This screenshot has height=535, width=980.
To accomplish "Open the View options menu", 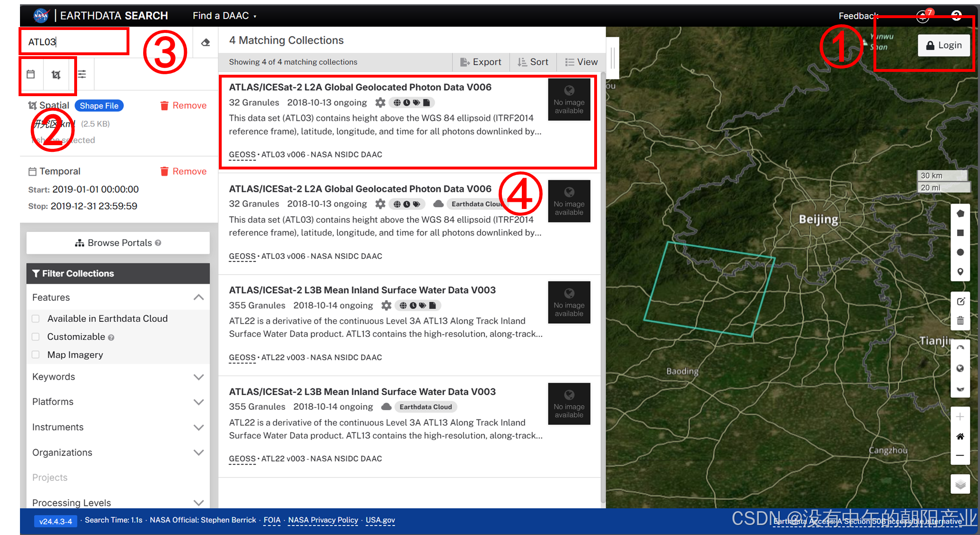I will click(x=581, y=62).
